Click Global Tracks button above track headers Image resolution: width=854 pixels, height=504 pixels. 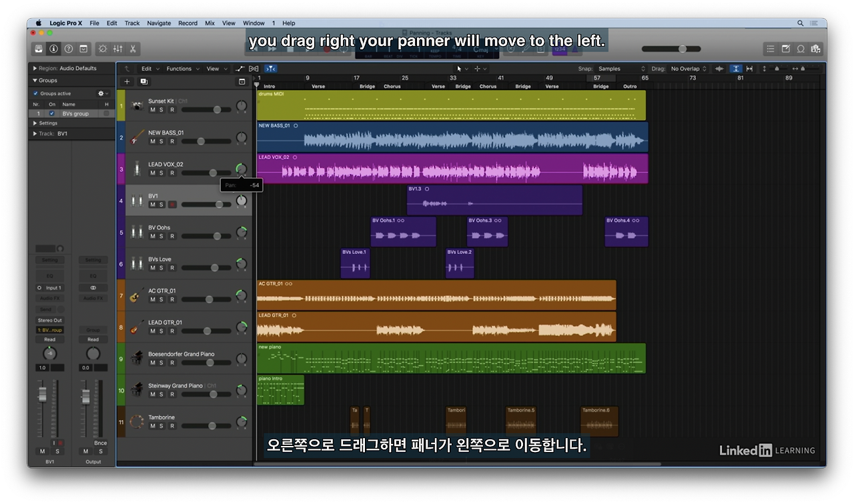click(242, 81)
